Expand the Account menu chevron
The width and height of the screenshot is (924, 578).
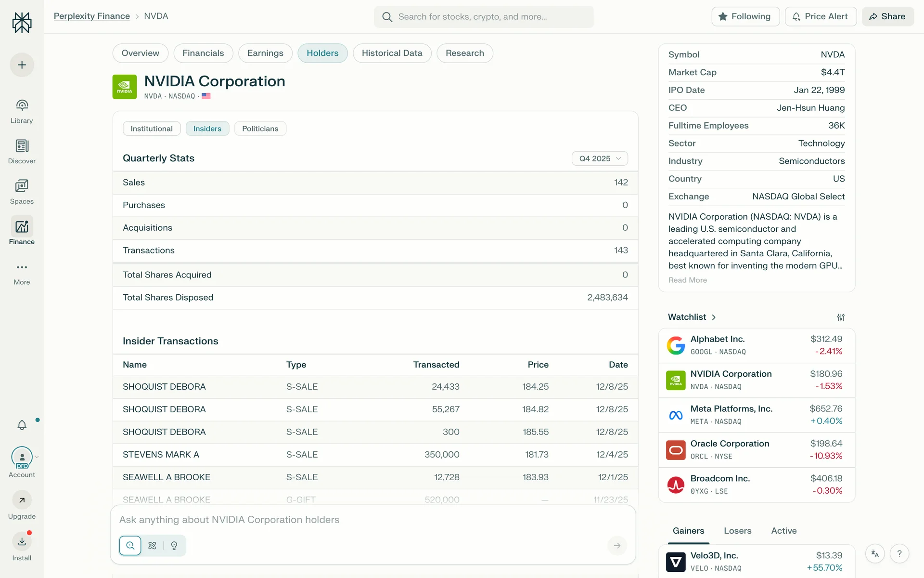(37, 457)
